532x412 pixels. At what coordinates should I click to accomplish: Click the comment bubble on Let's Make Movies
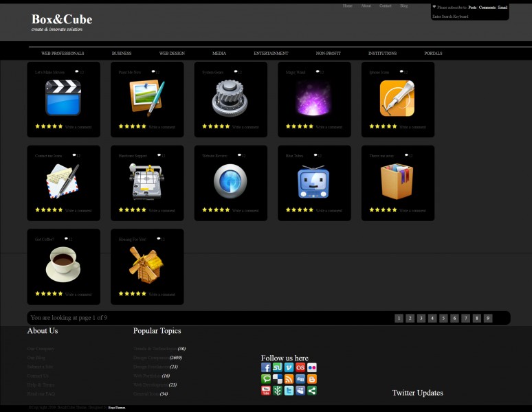pyautogui.click(x=77, y=71)
